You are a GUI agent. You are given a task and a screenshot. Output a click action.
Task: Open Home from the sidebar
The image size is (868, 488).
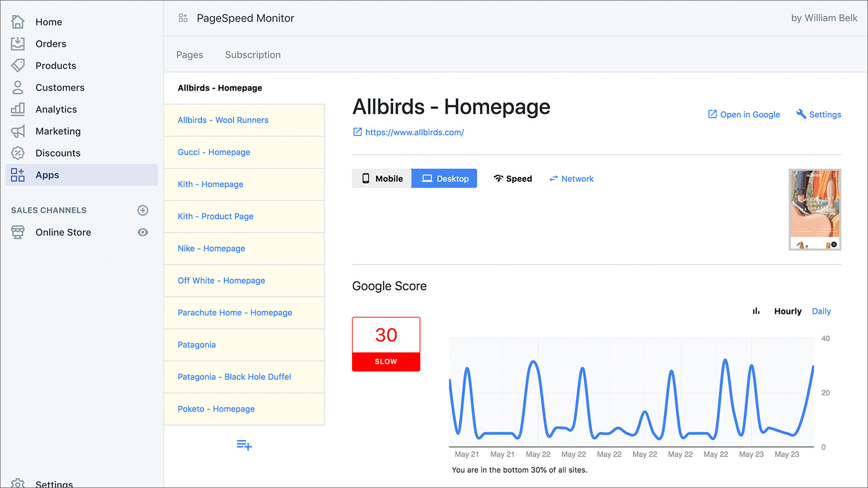click(x=48, y=22)
